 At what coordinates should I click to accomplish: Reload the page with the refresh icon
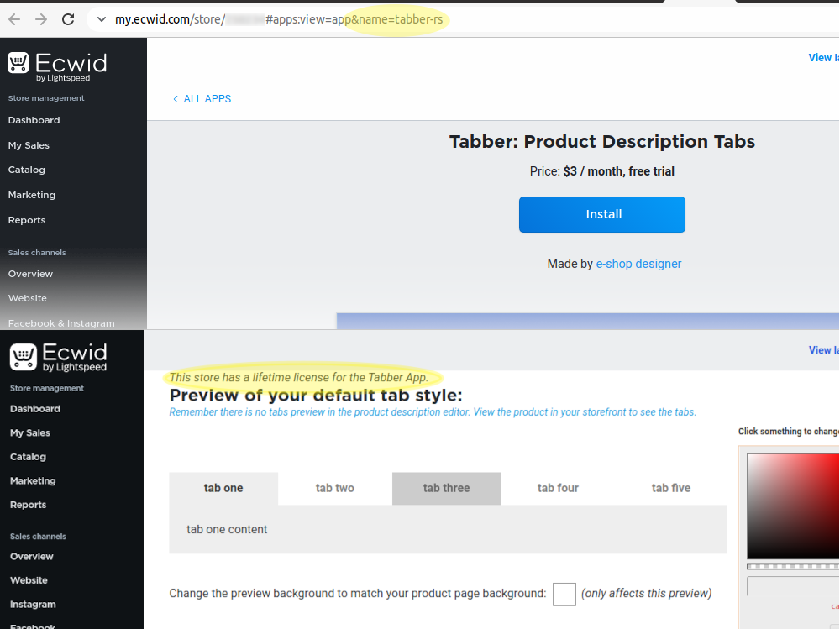point(68,20)
